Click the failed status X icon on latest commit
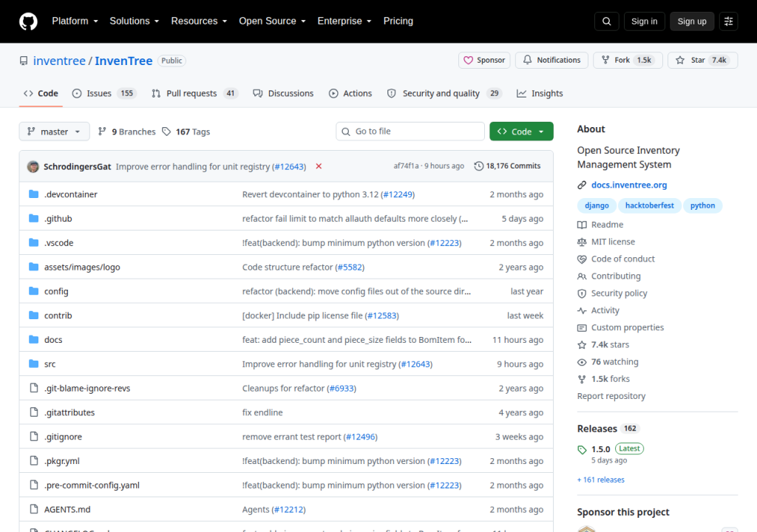757x532 pixels. pos(319,166)
